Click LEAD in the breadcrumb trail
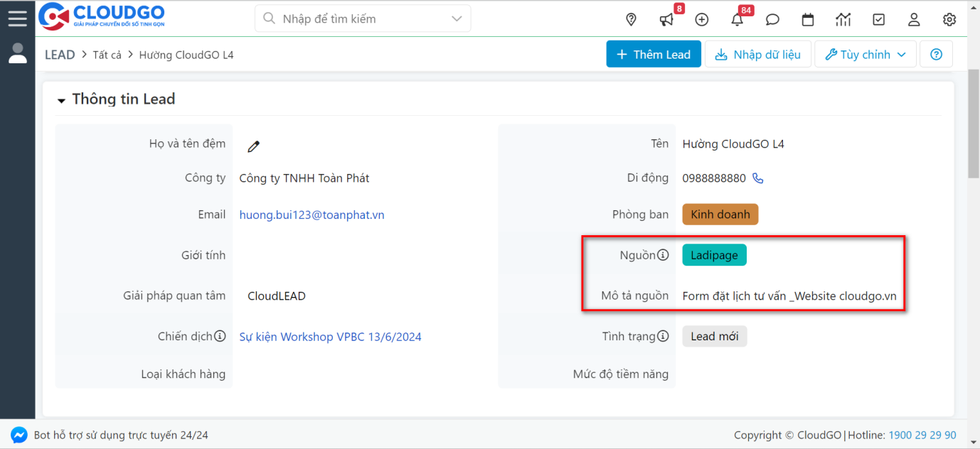The height and width of the screenshot is (449, 980). click(x=60, y=54)
